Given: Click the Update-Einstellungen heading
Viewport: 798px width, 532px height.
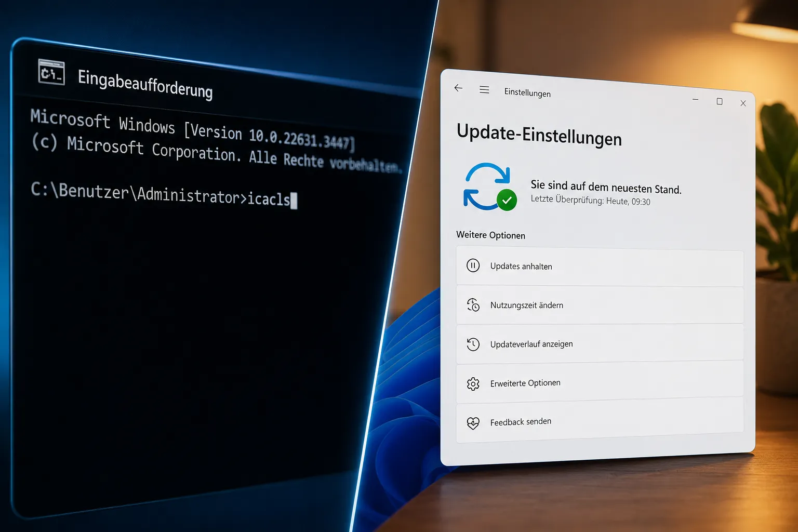Looking at the screenshot, I should 539,135.
